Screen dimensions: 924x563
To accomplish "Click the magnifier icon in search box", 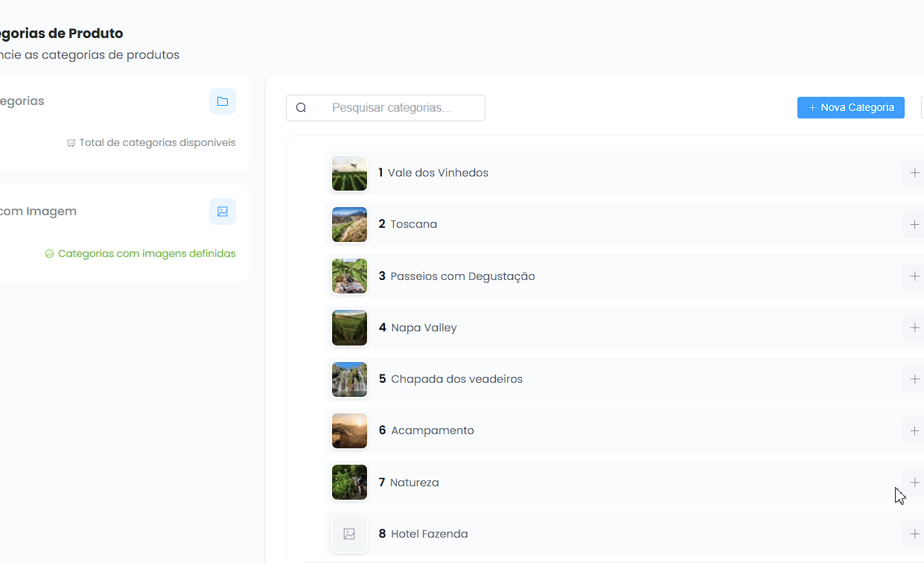I will (x=302, y=108).
